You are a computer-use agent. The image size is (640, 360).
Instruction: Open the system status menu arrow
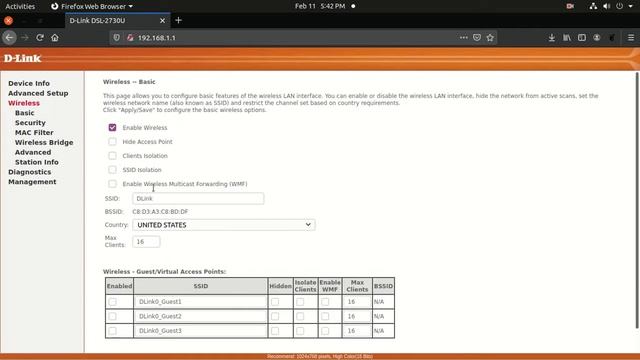pyautogui.click(x=631, y=6)
